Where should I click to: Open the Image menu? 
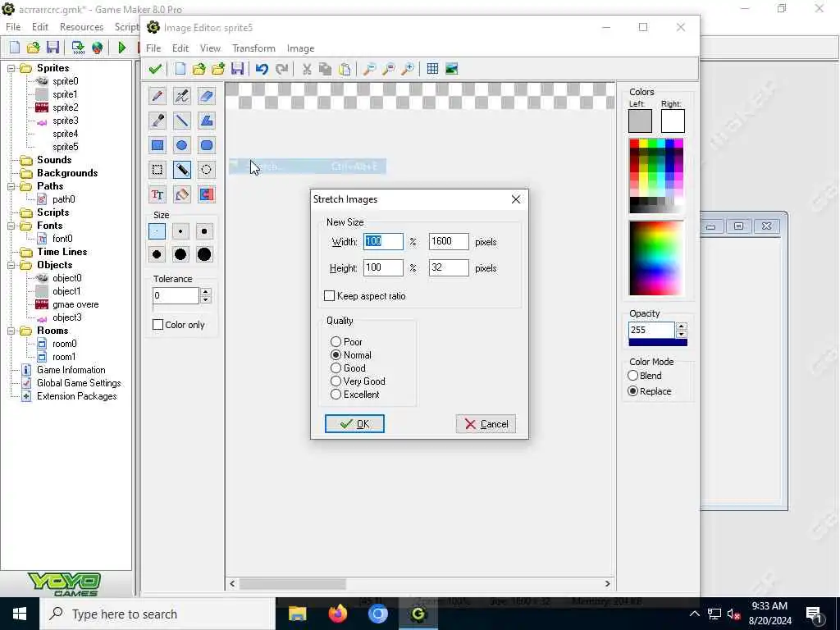300,48
